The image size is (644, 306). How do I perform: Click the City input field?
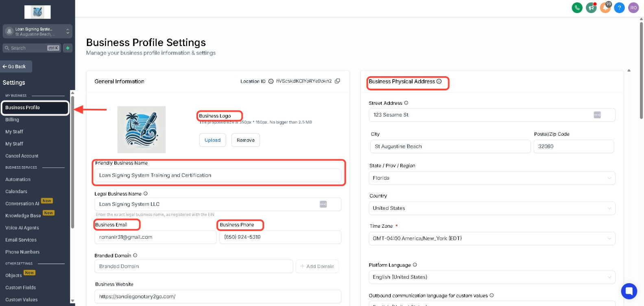click(x=450, y=147)
